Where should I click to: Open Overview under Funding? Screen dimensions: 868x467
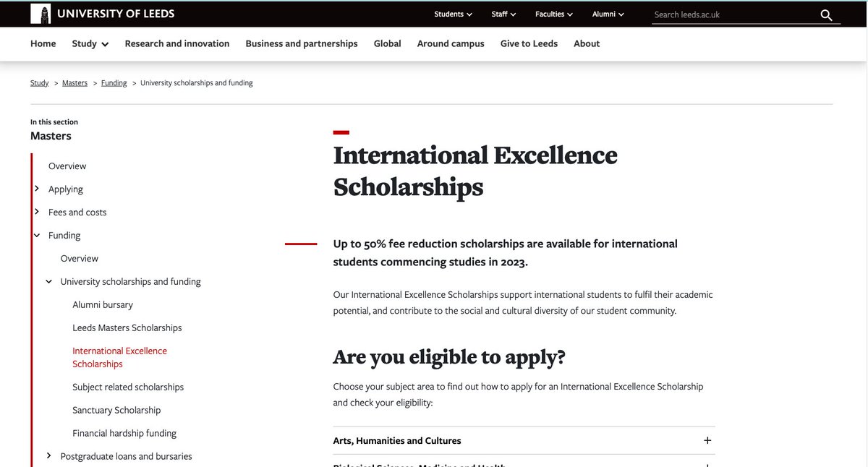pos(80,259)
